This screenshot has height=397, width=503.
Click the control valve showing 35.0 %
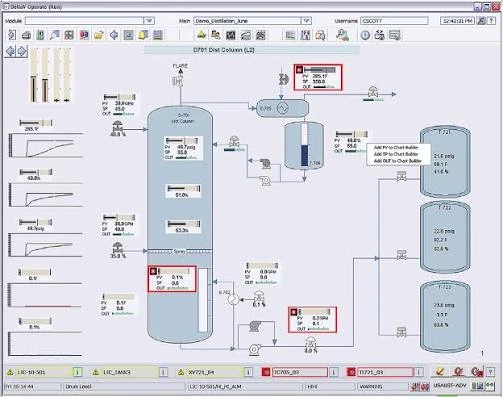(x=117, y=248)
